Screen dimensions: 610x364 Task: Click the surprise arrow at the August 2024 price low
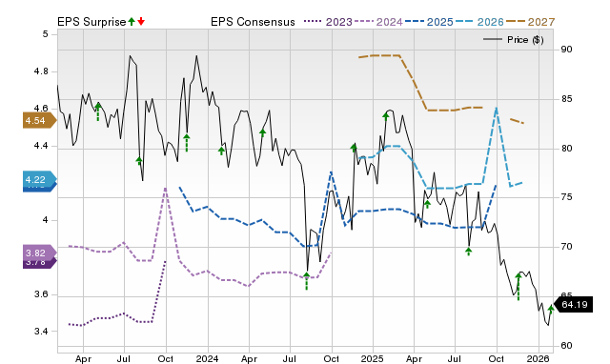coord(307,281)
